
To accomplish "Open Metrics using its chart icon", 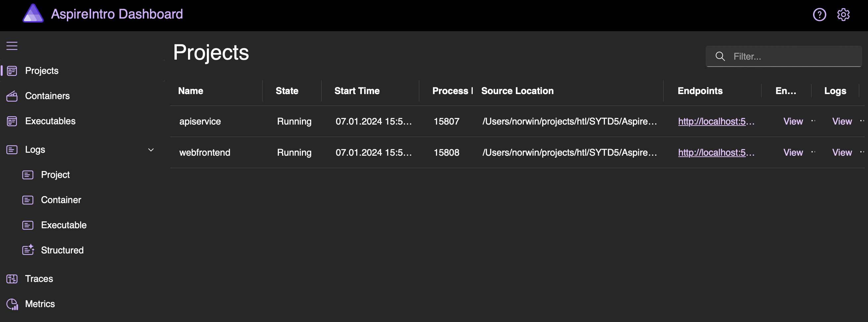I will (12, 304).
